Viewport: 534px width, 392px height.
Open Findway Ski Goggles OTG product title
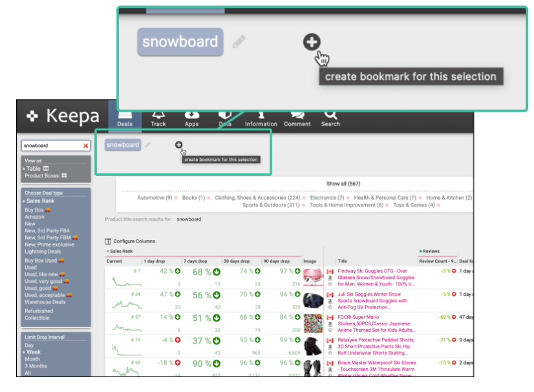point(376,278)
